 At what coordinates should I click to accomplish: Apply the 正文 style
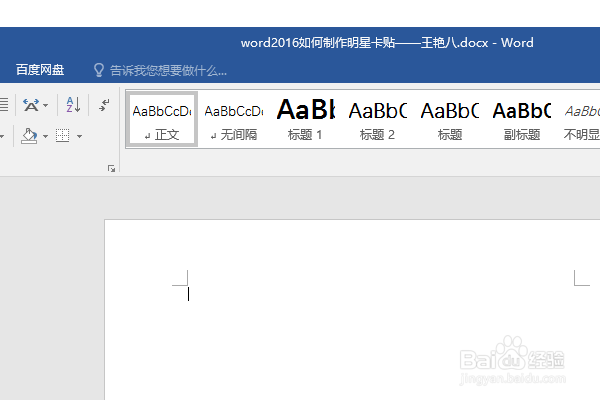[x=161, y=119]
